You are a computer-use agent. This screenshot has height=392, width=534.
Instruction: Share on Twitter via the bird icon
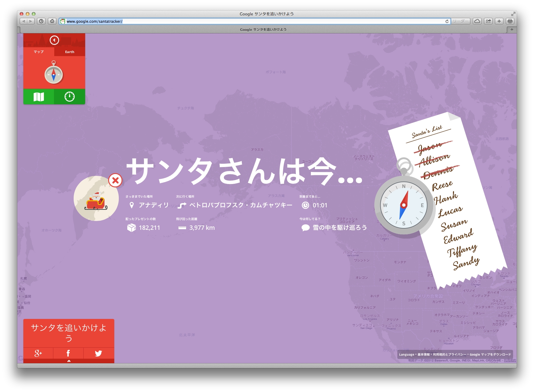[x=98, y=353]
